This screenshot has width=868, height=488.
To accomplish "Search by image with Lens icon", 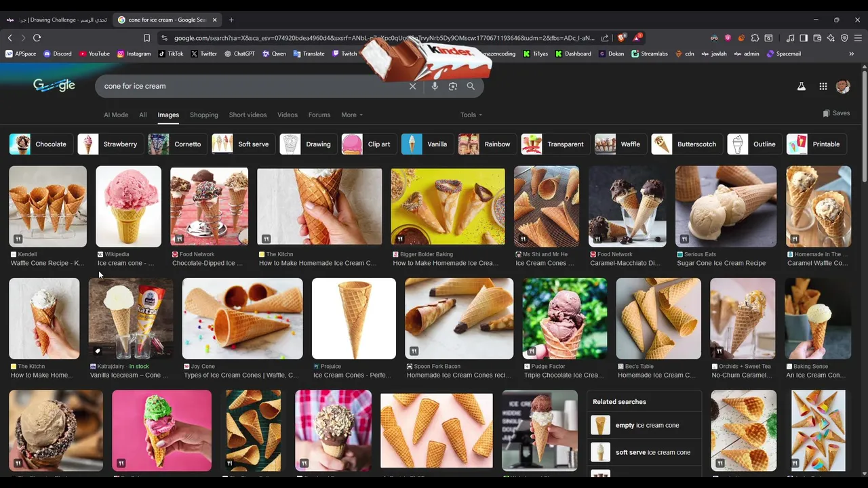I will 453,86.
